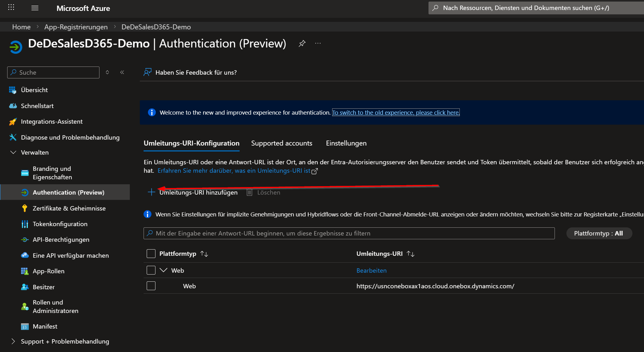Image resolution: width=644 pixels, height=352 pixels.
Task: Click Umleitungs-URI hinzufügen button
Action: pos(192,192)
